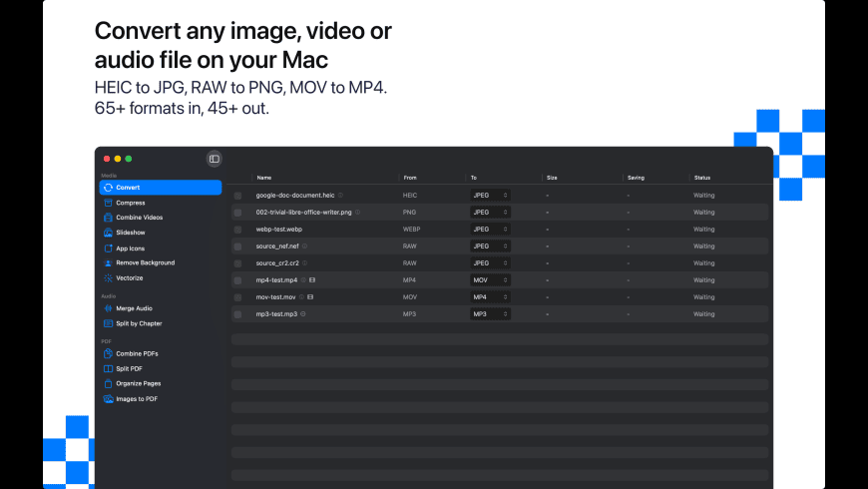The image size is (868, 489).
Task: Sort by the Status column header
Action: click(702, 178)
